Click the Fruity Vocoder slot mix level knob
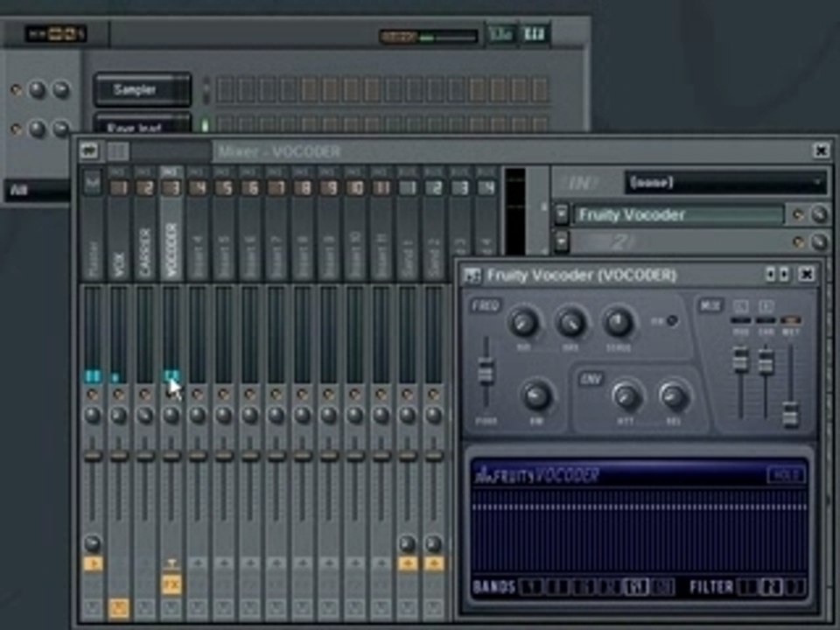Viewport: 840px width, 630px height. pos(819,215)
